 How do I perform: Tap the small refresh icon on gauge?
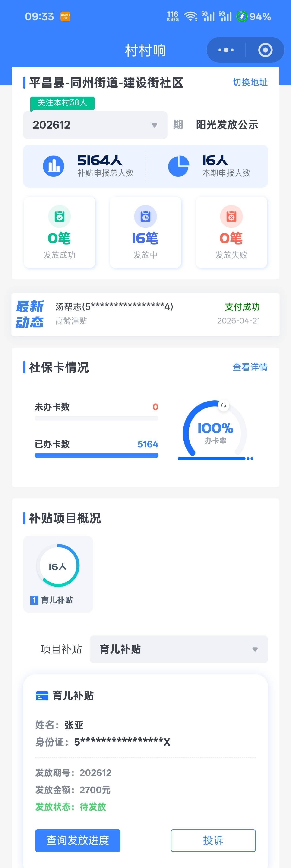pos(223,405)
